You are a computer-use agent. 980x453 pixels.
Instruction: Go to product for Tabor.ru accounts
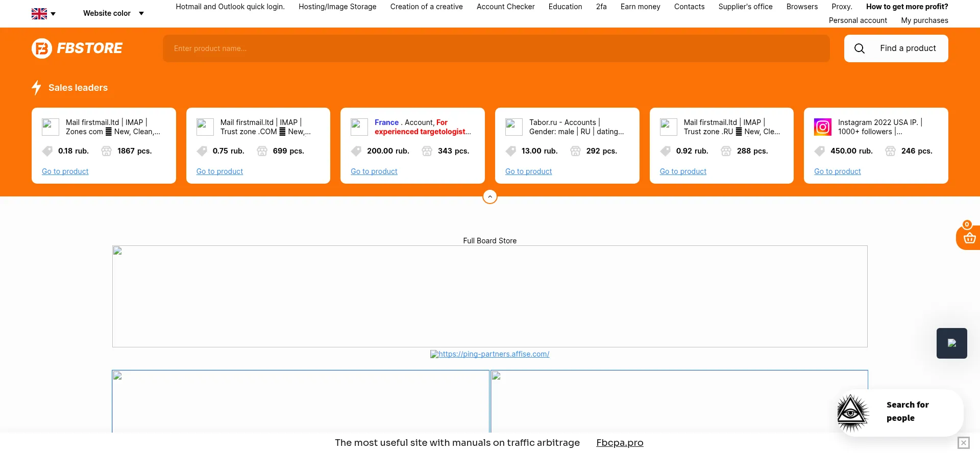click(528, 171)
